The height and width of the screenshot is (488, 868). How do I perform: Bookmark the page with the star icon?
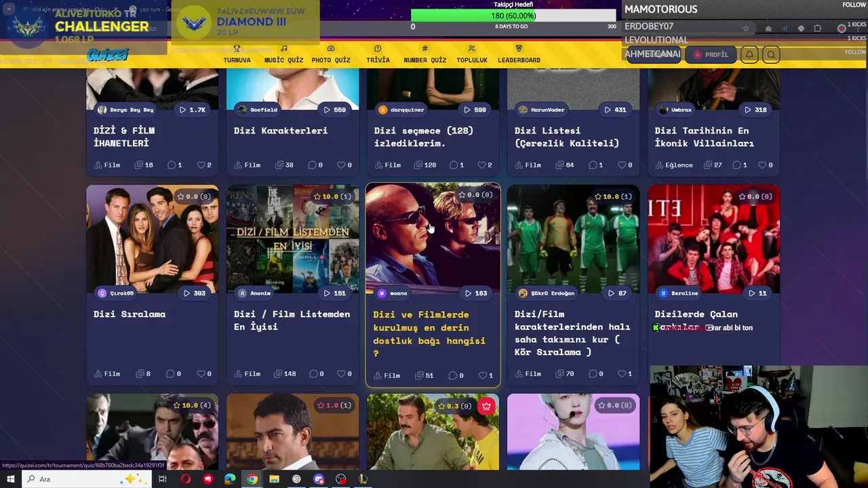[x=746, y=28]
